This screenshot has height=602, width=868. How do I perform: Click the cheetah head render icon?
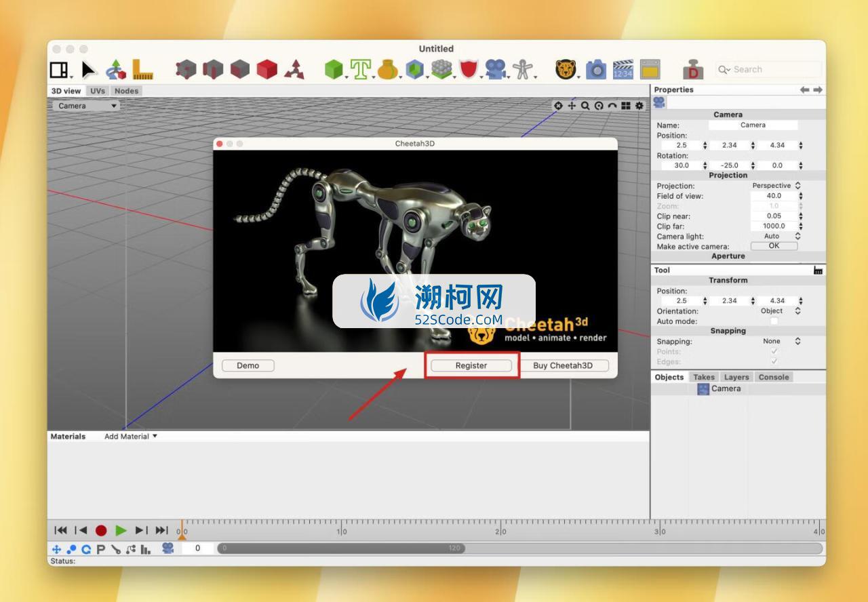pos(566,69)
